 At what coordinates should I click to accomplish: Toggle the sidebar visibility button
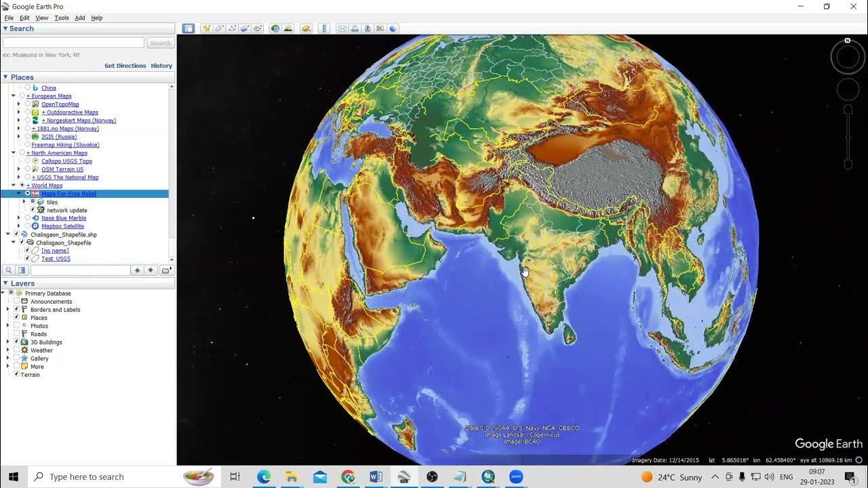(x=189, y=28)
